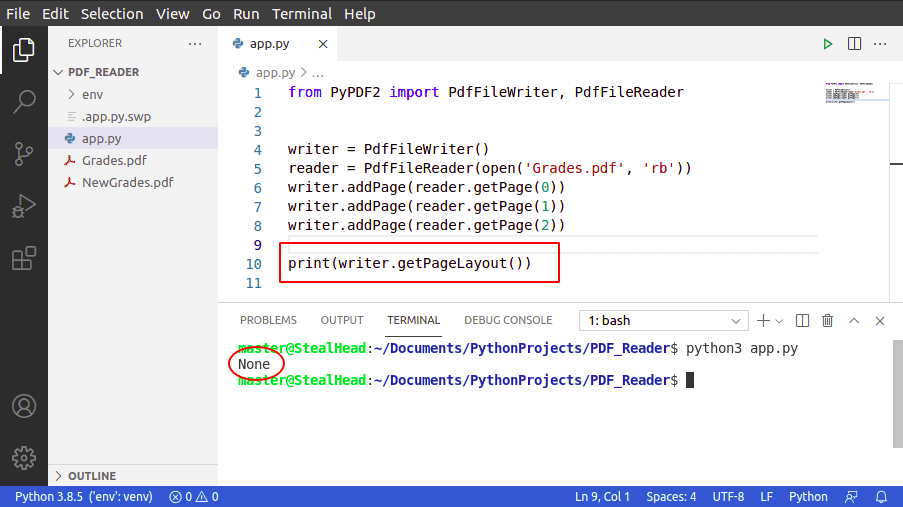Image resolution: width=903 pixels, height=507 pixels.
Task: Open notifications bell in status bar
Action: 881,497
